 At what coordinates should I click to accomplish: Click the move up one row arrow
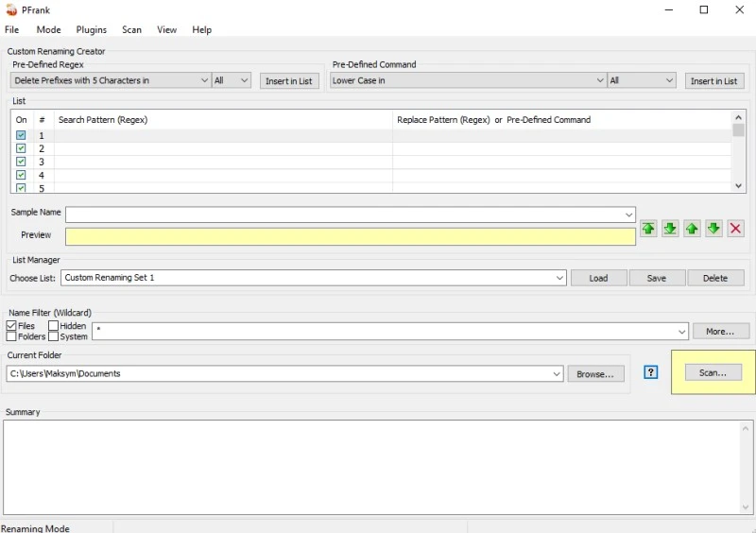pos(692,229)
